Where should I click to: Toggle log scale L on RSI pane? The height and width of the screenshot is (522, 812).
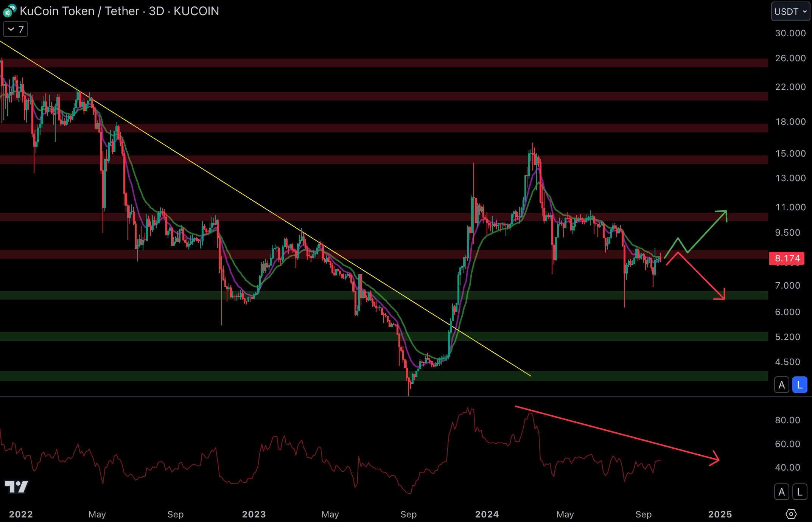(x=800, y=492)
